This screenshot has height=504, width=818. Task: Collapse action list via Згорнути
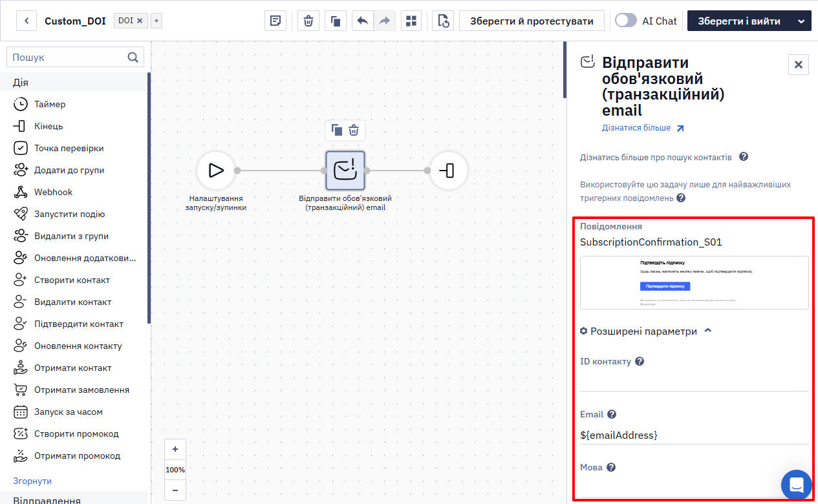pyautogui.click(x=32, y=481)
